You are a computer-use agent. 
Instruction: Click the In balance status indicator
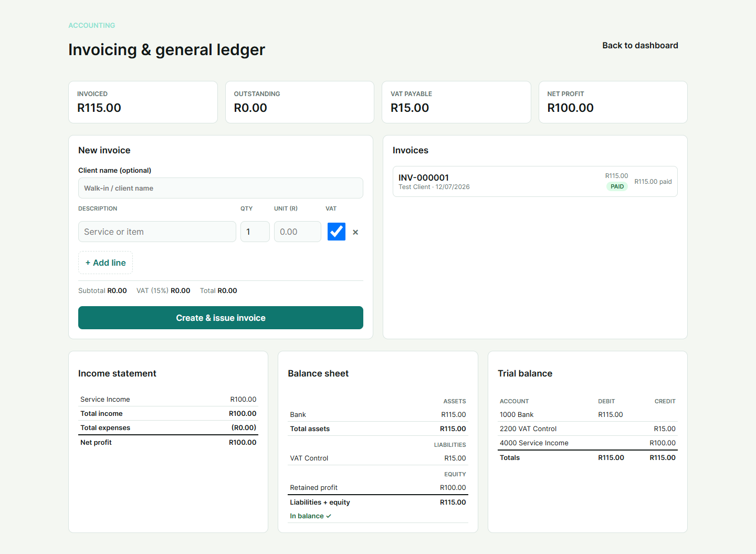(x=310, y=516)
